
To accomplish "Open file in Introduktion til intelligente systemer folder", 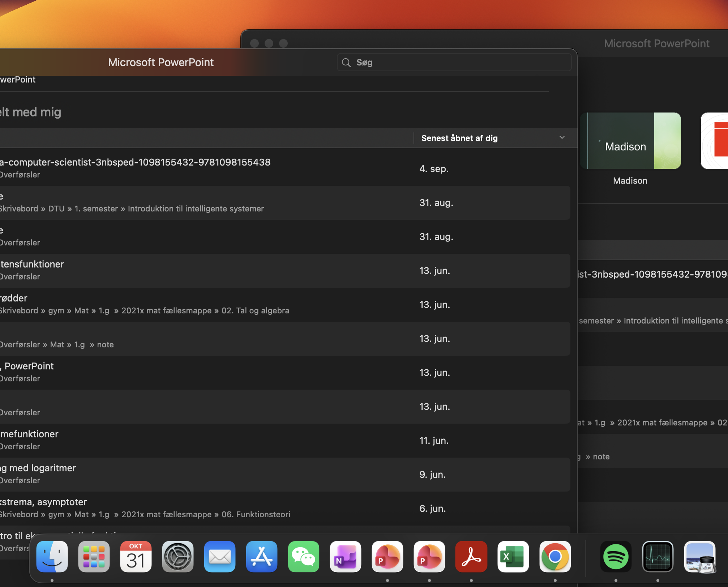I will 285,202.
